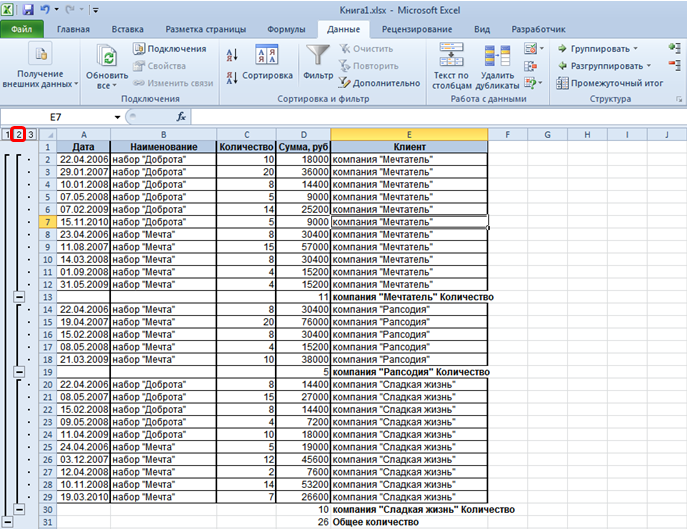
Task: Click the insert function fx icon
Action: click(181, 117)
